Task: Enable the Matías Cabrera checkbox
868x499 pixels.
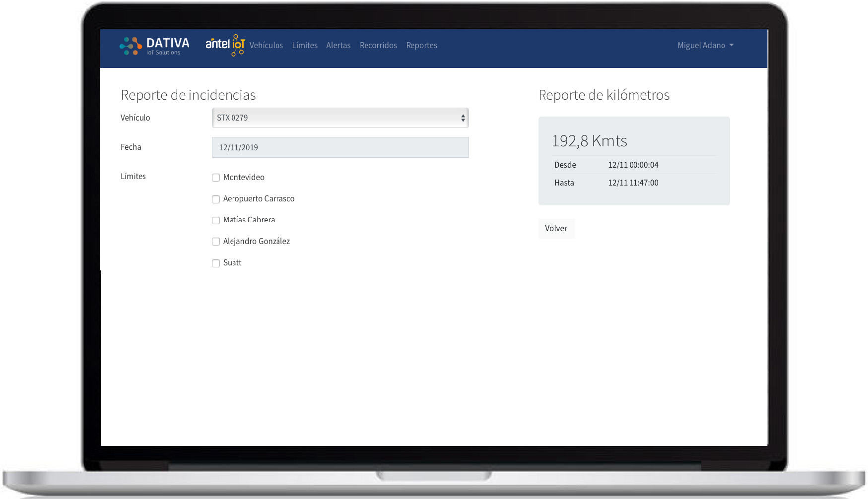Action: (216, 220)
